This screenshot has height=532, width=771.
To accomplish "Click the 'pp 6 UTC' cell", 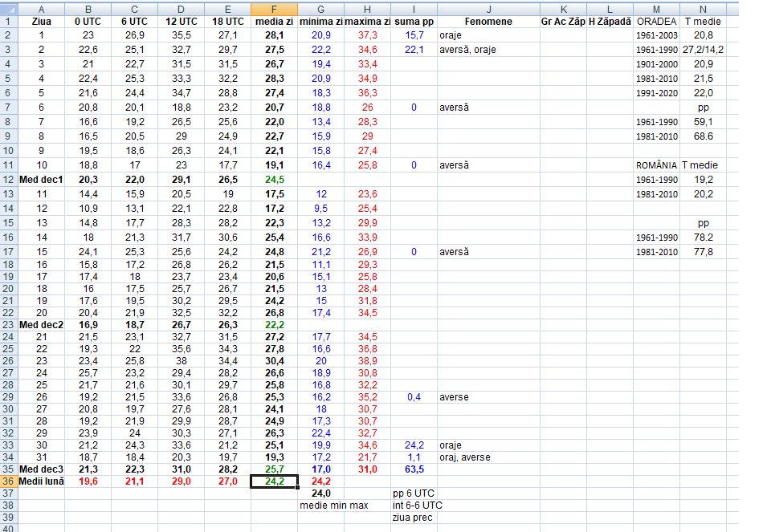I will coord(414,493).
